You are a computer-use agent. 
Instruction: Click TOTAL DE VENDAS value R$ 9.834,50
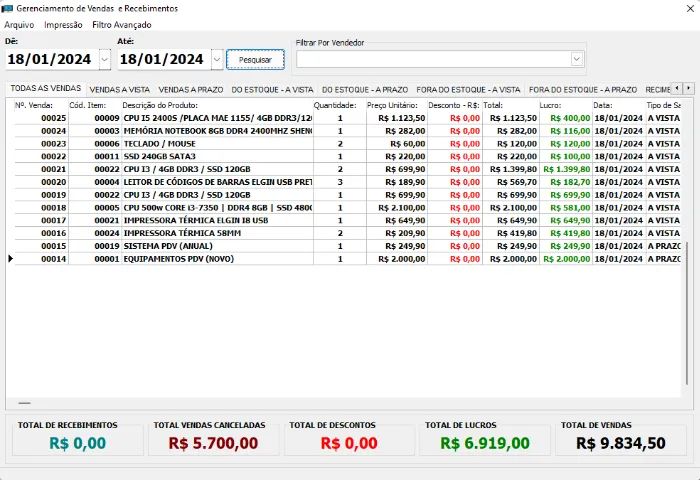pyautogui.click(x=621, y=443)
